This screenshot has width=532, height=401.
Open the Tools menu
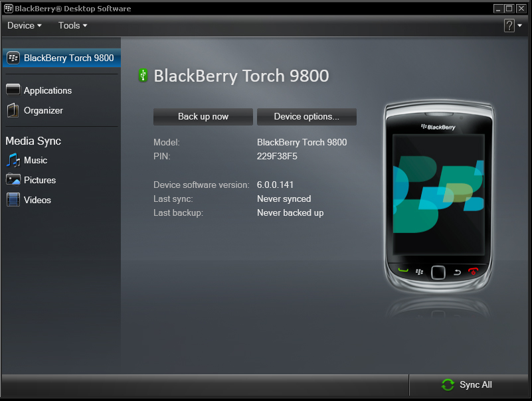coord(72,25)
